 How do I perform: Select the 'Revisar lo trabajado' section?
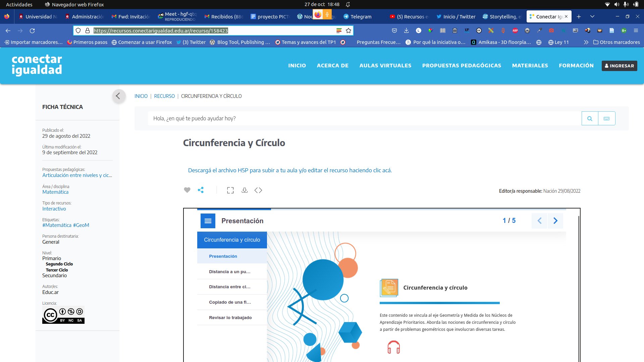[230, 317]
